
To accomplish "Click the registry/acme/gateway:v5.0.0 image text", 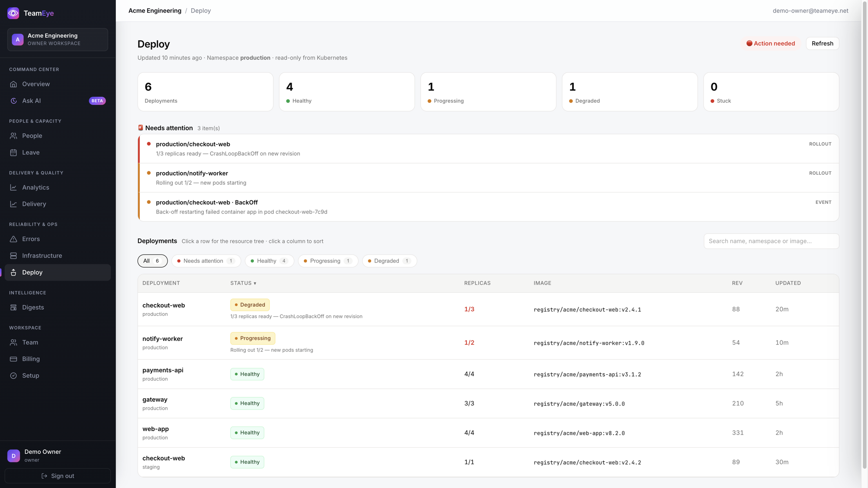I will [x=579, y=404].
